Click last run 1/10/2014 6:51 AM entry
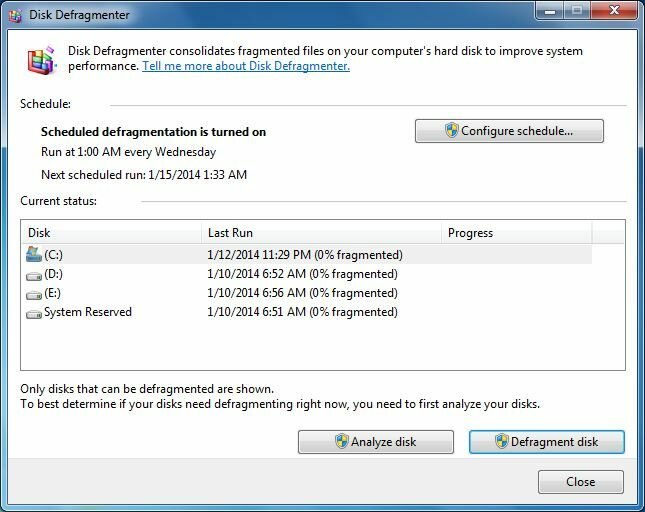 [302, 312]
